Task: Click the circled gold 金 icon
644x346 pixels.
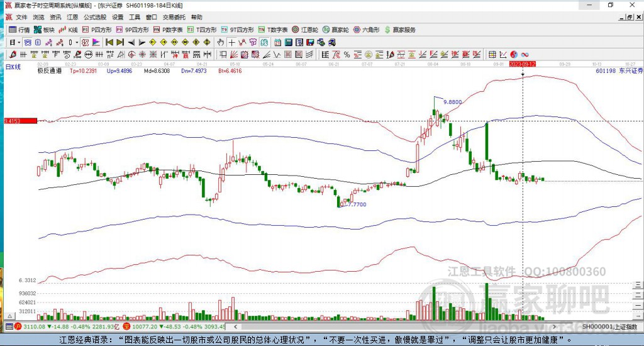Action: coord(369,54)
